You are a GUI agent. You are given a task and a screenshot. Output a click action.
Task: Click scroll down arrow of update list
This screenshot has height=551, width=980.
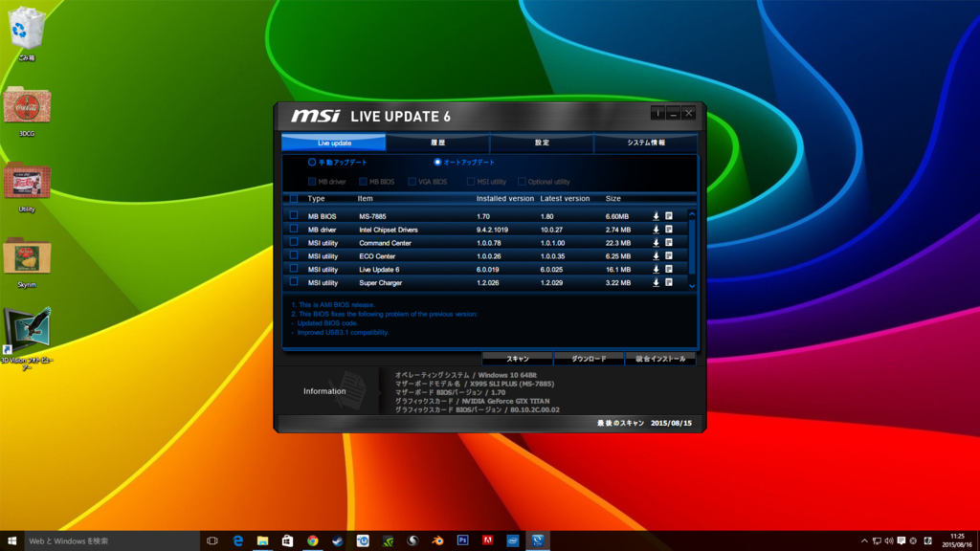(x=692, y=285)
